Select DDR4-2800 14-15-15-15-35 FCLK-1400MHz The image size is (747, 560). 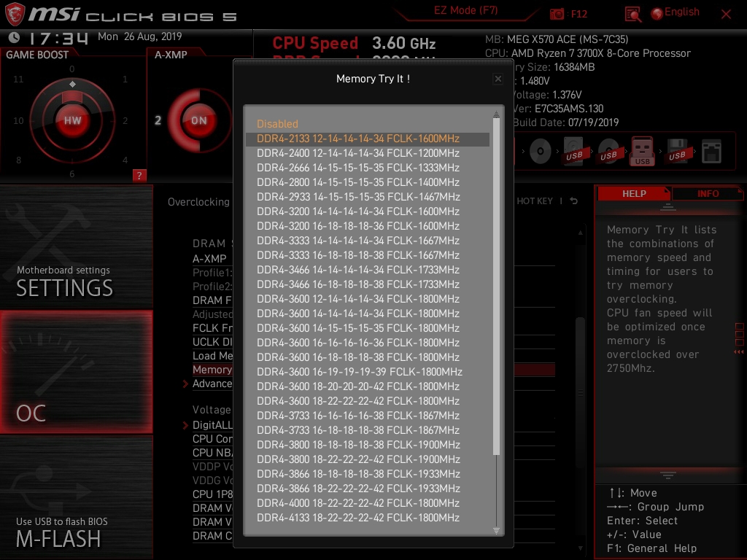tap(368, 182)
